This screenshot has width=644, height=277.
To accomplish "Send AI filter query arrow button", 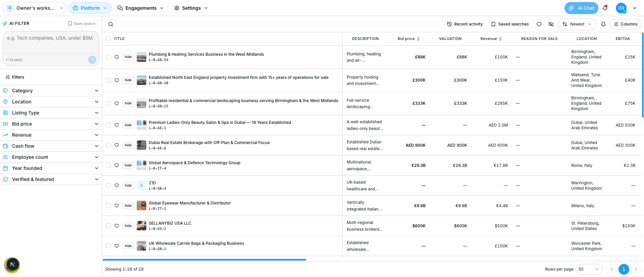I will click(92, 60).
